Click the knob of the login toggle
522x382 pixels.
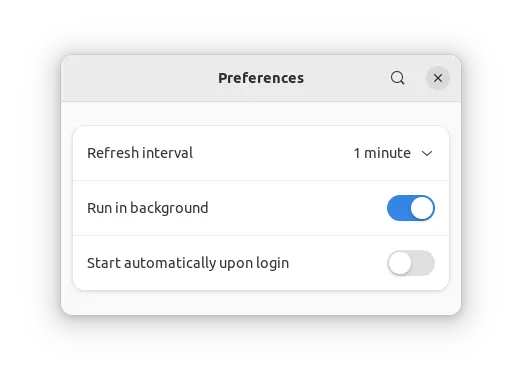[399, 263]
